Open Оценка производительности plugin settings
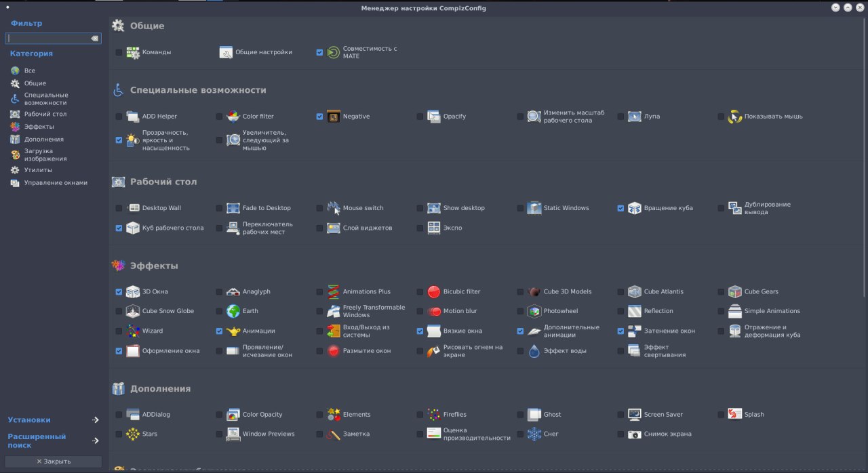 coord(477,434)
